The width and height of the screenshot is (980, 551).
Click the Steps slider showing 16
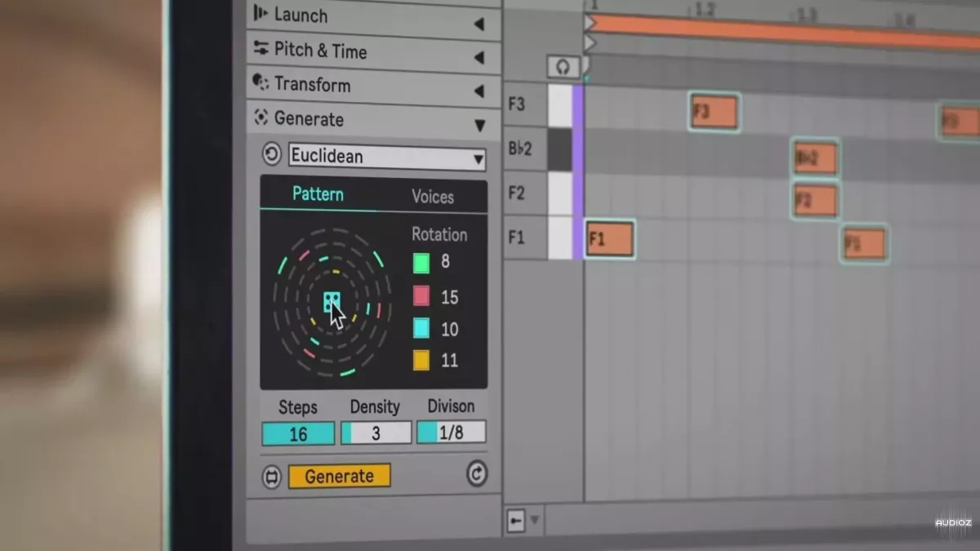298,433
